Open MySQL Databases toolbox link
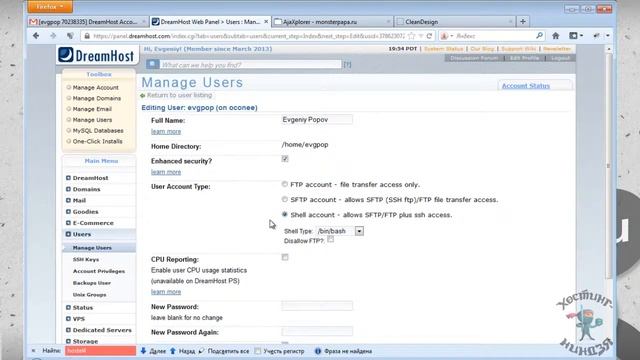 [98, 131]
